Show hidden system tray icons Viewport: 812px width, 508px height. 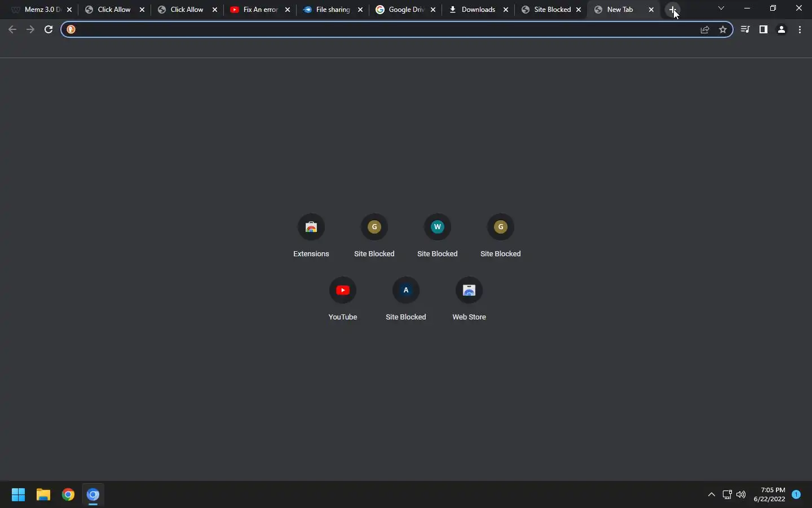[x=712, y=495]
